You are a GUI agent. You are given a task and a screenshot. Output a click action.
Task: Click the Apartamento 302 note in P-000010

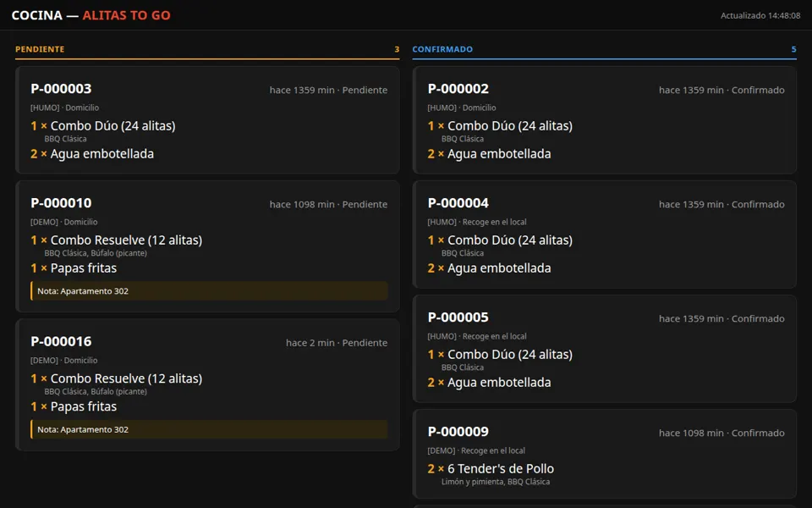click(209, 290)
